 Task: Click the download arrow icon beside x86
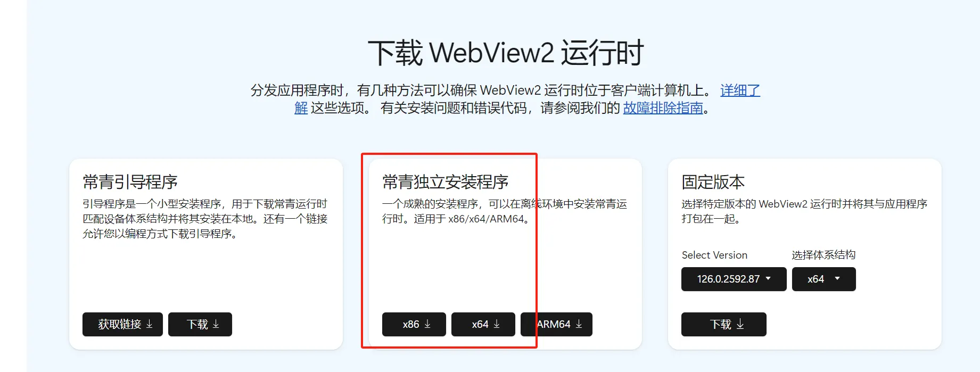click(427, 324)
